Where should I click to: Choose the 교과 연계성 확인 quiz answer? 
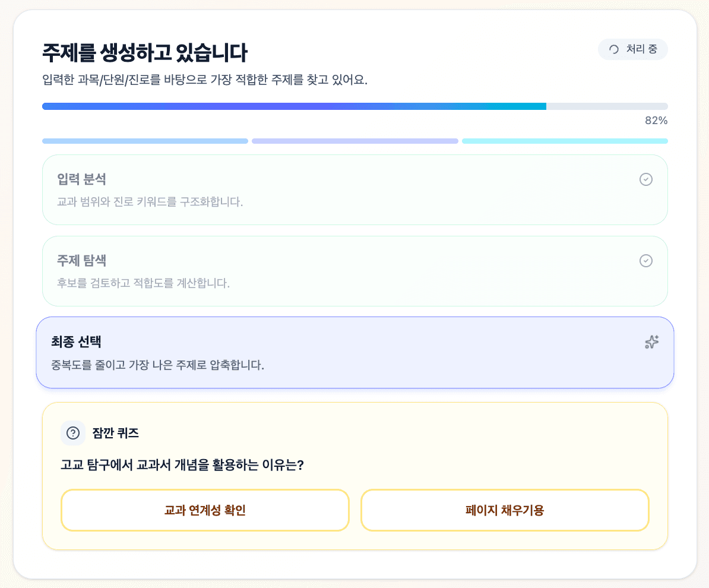[205, 510]
